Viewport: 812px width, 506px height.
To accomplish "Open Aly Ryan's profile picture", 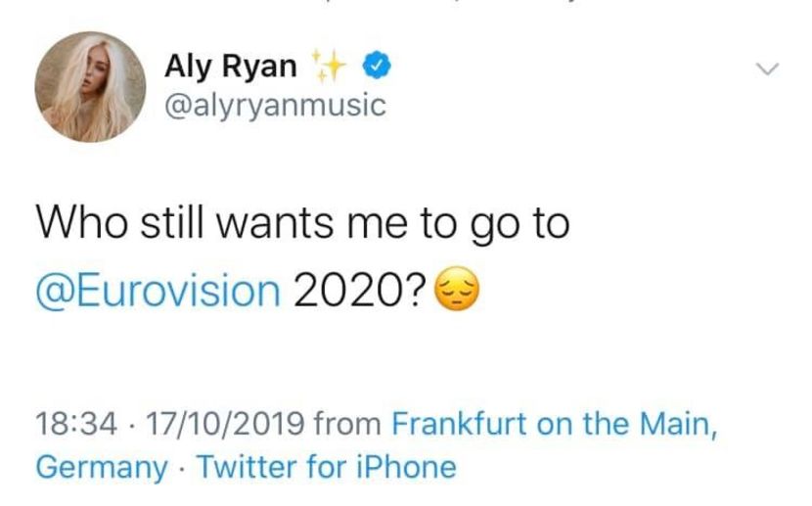I will [x=90, y=87].
